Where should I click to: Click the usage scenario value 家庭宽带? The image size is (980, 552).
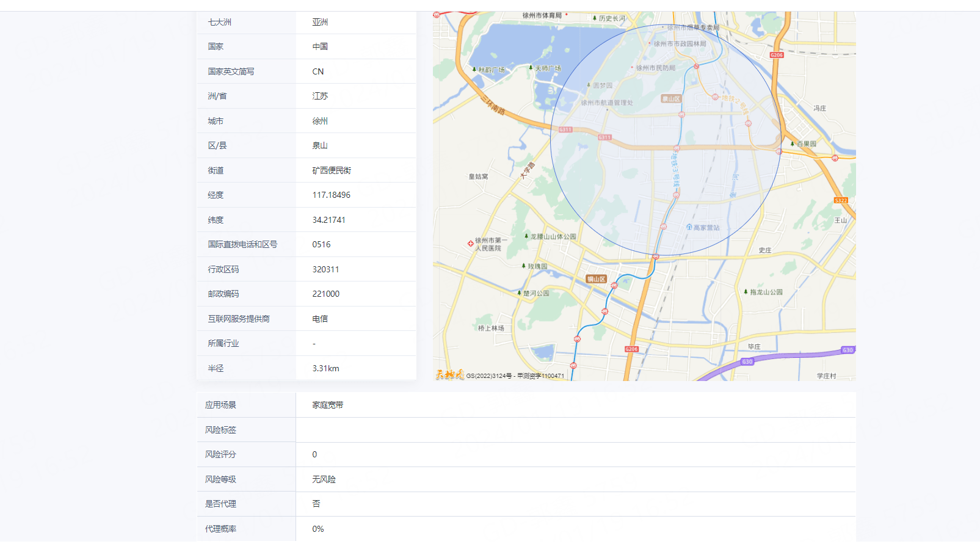[x=328, y=405]
